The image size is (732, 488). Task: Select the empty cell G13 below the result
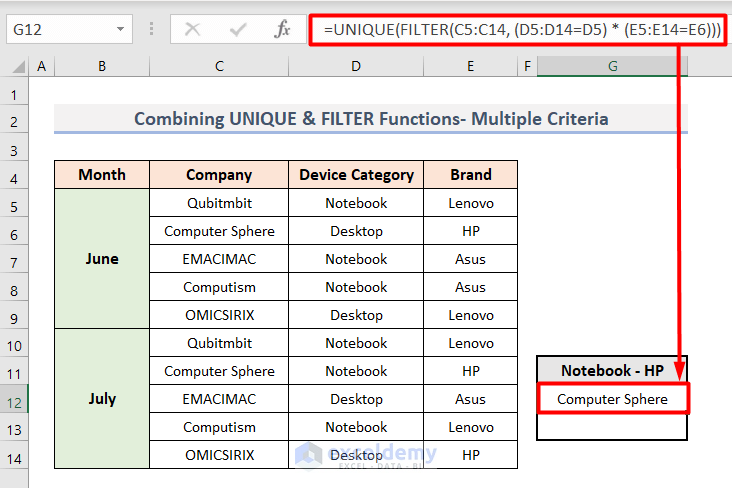612,426
